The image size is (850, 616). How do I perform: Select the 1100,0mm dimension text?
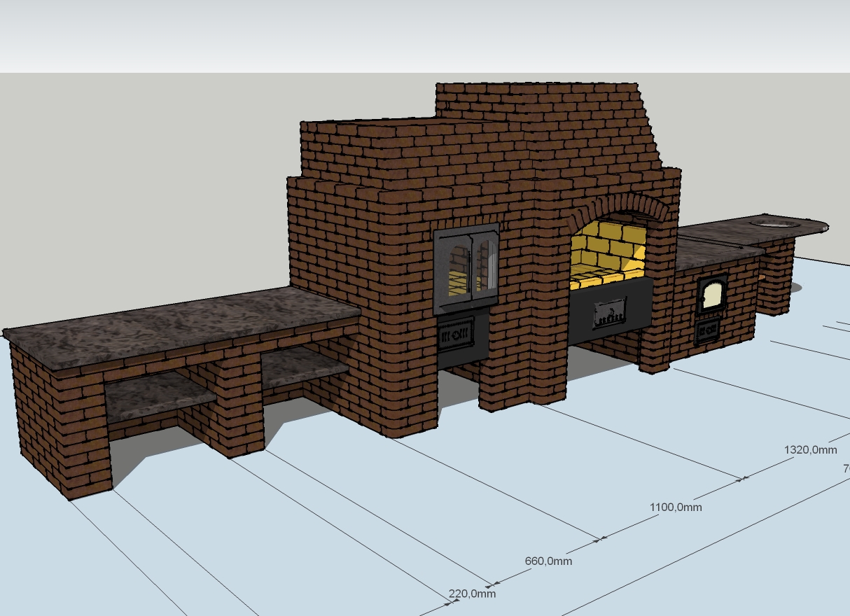[x=676, y=507]
